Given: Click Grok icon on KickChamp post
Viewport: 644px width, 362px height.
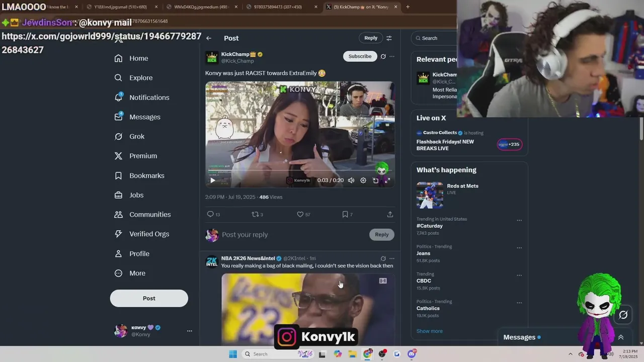Looking at the screenshot, I should (x=383, y=56).
